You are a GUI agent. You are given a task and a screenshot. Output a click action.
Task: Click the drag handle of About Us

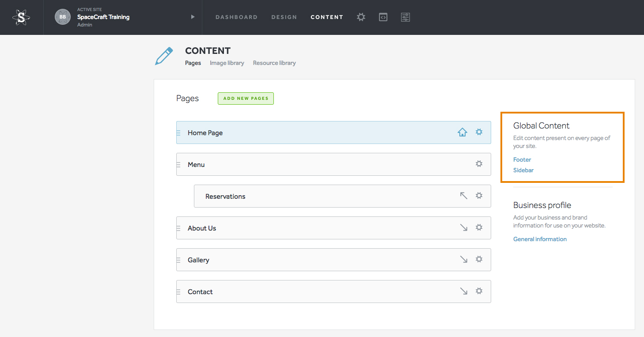pos(178,228)
